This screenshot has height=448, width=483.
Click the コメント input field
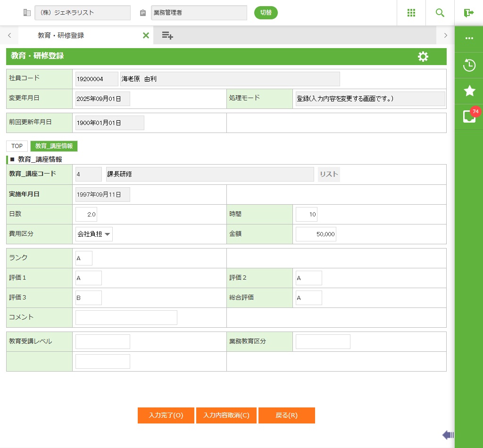tap(126, 317)
